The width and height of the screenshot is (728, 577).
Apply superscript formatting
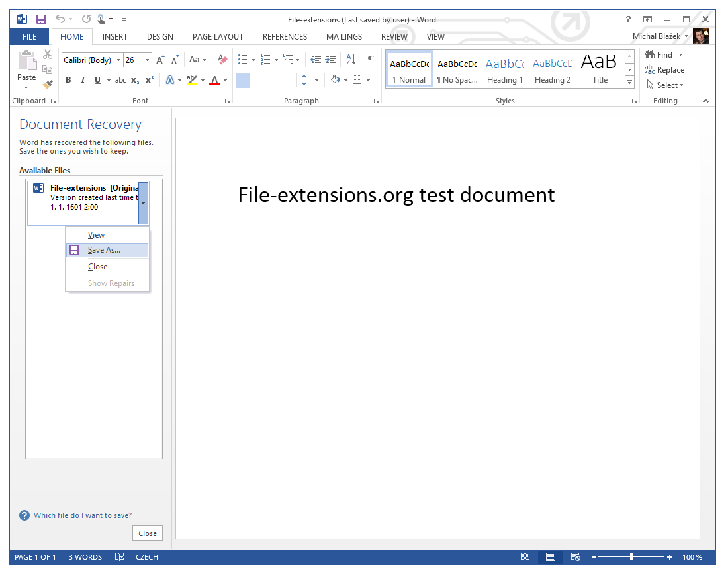[149, 80]
